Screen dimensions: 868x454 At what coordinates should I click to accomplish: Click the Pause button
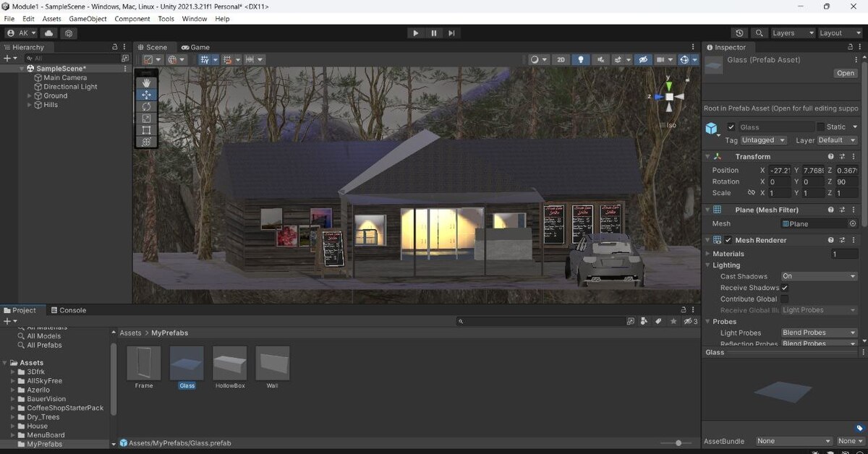point(434,33)
